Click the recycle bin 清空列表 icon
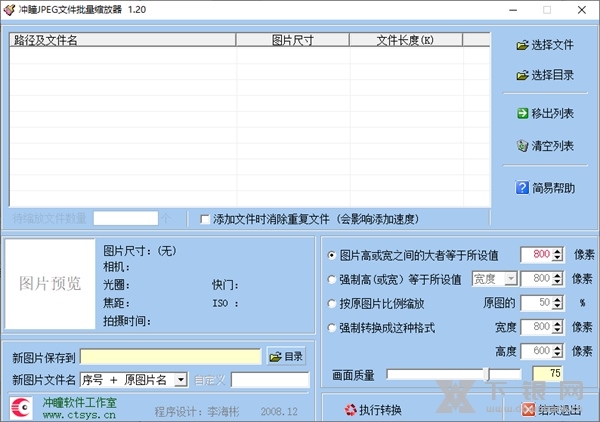This screenshot has height=422, width=600. coord(522,146)
